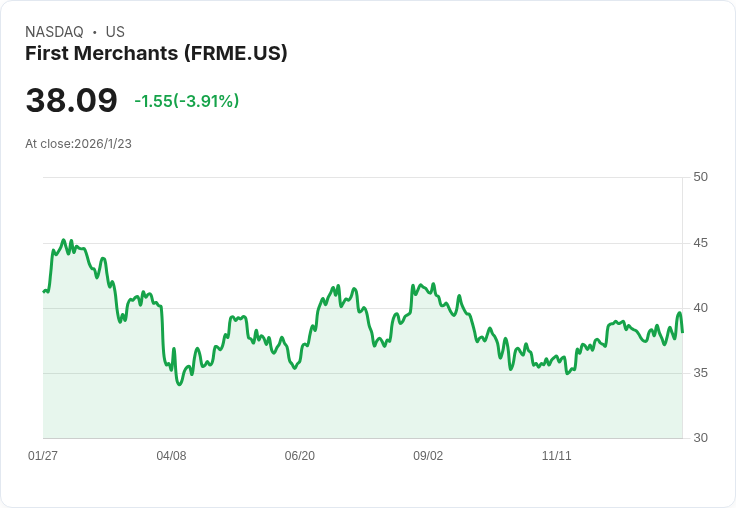Select the 06/20 date on the x-axis
736x508 pixels.
tap(300, 456)
